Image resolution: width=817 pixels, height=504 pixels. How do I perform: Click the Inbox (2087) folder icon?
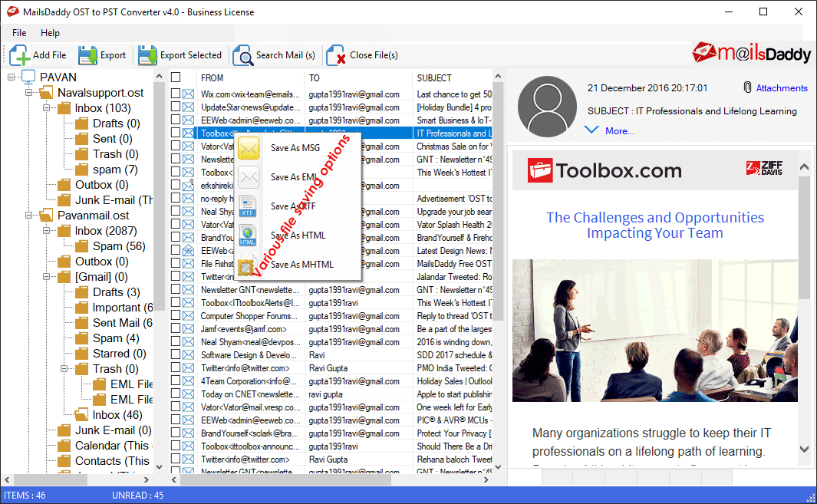64,231
